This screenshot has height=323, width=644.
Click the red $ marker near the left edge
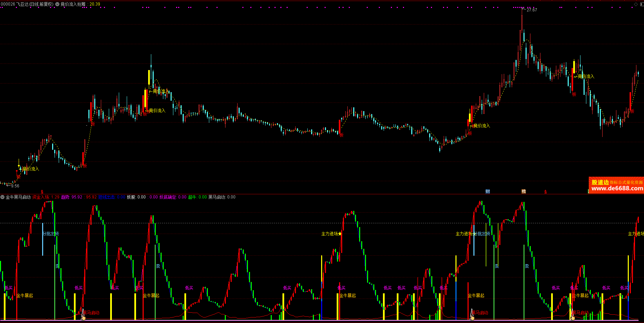pos(42,192)
